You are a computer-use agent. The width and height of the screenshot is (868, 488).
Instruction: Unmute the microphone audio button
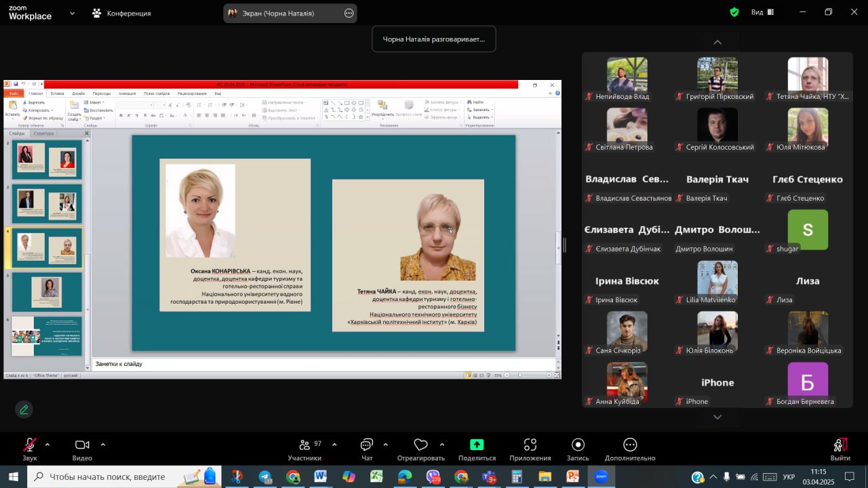[x=30, y=445]
